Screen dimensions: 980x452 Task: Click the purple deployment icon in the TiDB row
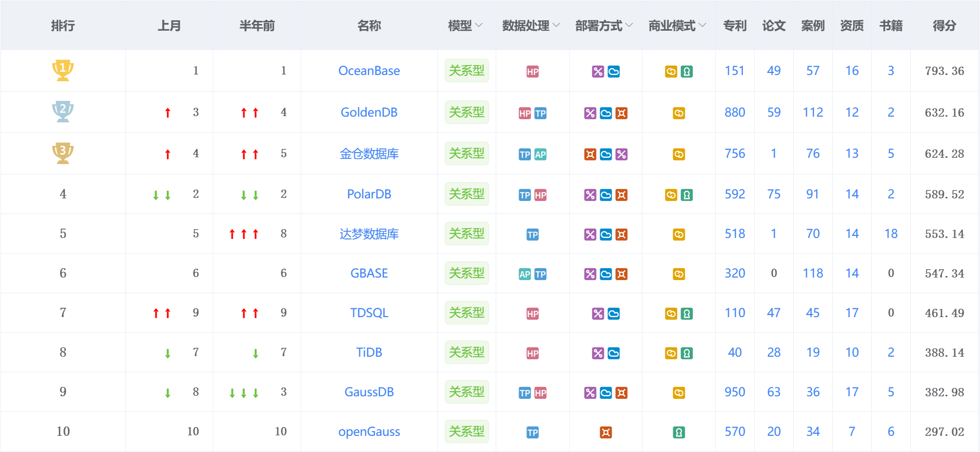tap(598, 354)
